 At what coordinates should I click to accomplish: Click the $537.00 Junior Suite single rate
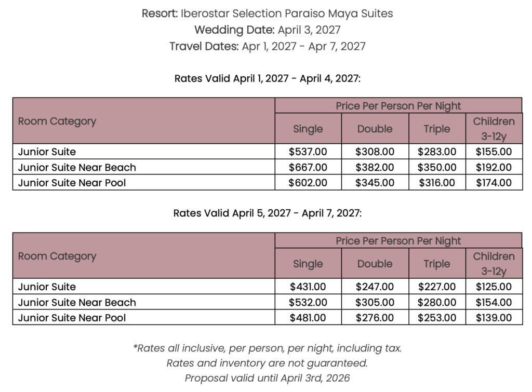(308, 152)
